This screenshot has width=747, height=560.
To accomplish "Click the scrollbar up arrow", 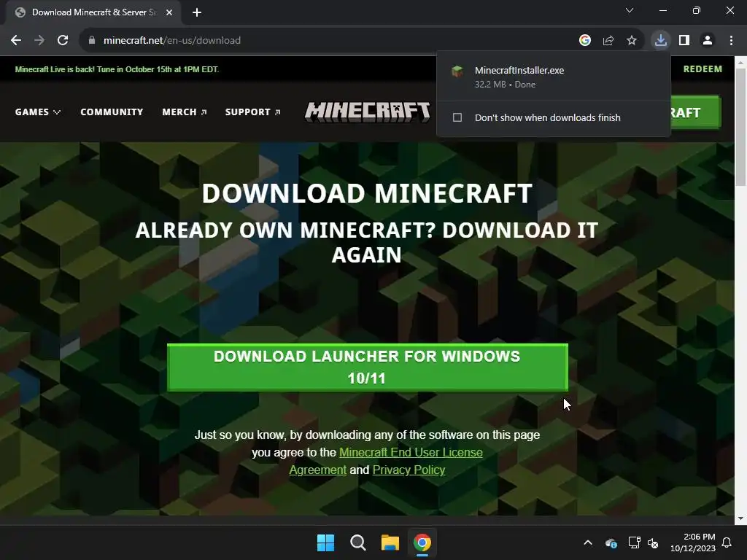I will point(740,62).
